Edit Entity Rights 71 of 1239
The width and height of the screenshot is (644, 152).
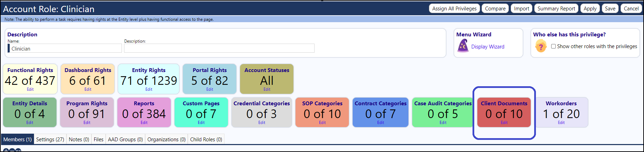(x=149, y=89)
